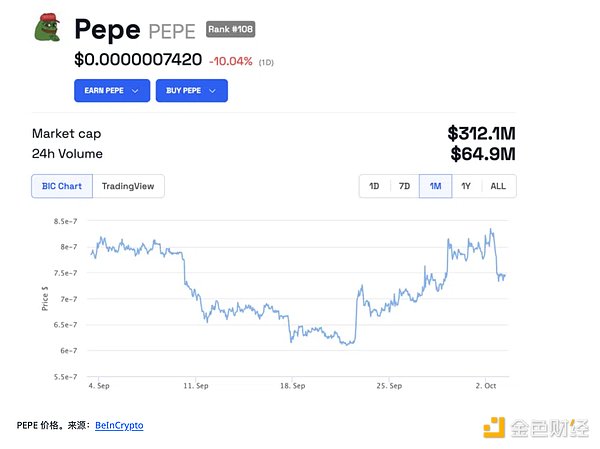Open the BUY PEPE dropdown
Image resolution: width=600 pixels, height=449 pixels.
click(191, 91)
